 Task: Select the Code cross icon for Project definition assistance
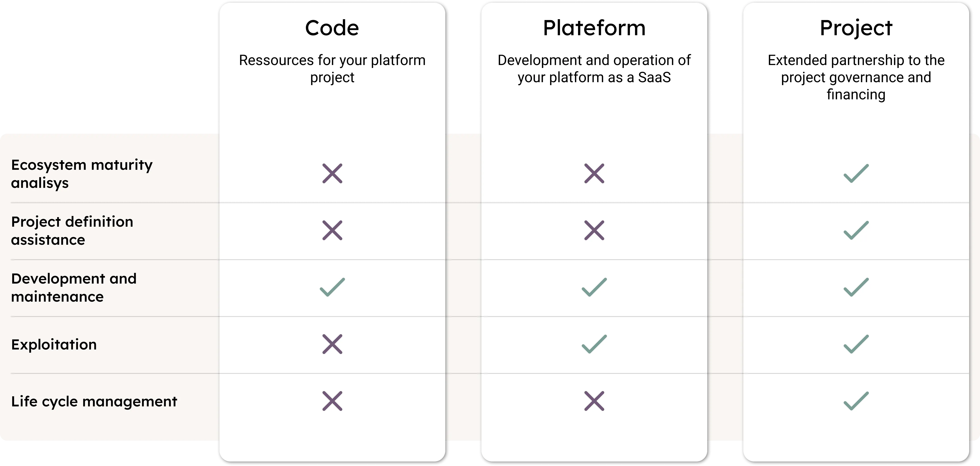pos(332,230)
